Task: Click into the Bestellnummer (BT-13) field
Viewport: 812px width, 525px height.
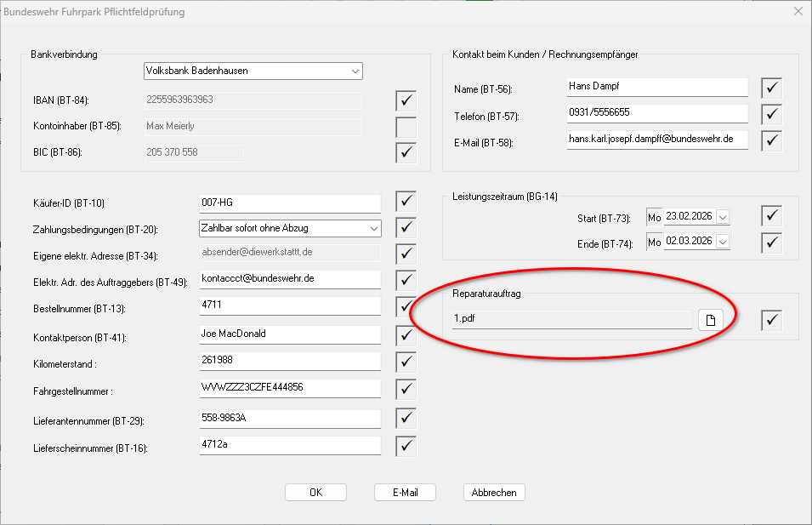Action: [289, 305]
